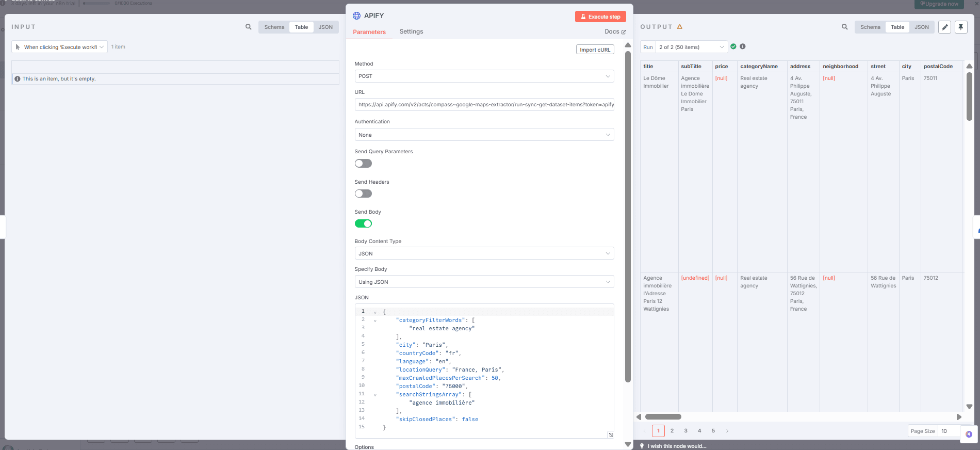
Task: Collapse the JSON fold arrow on line 1
Action: (x=375, y=312)
